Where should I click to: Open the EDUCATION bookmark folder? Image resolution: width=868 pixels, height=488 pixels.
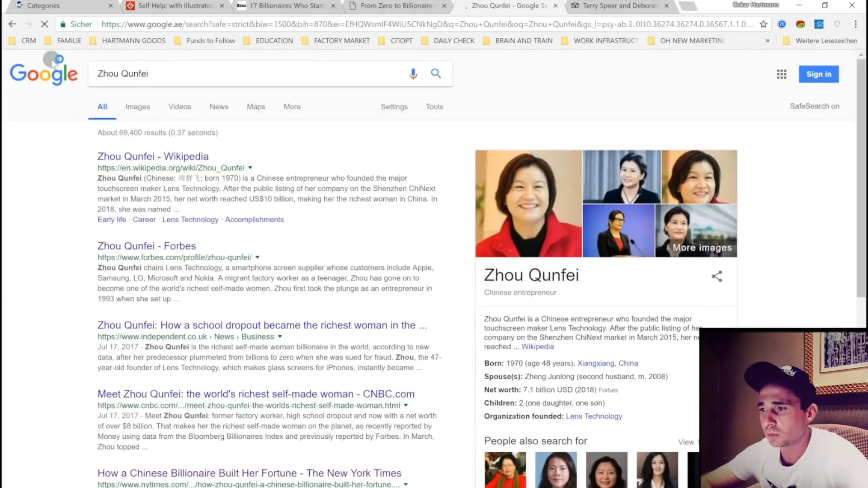click(268, 41)
